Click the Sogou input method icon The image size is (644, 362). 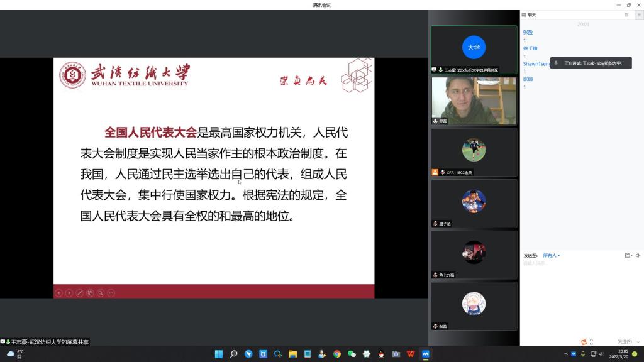tap(584, 342)
